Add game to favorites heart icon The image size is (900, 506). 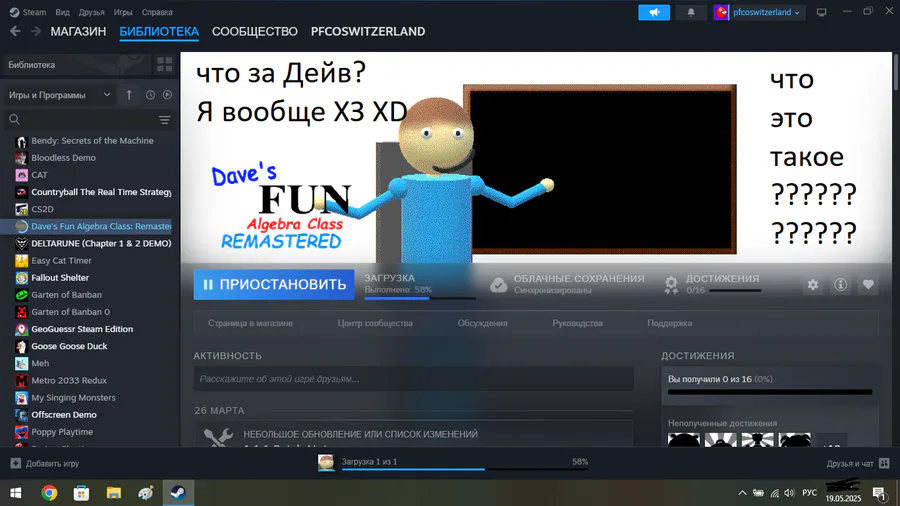coord(868,285)
